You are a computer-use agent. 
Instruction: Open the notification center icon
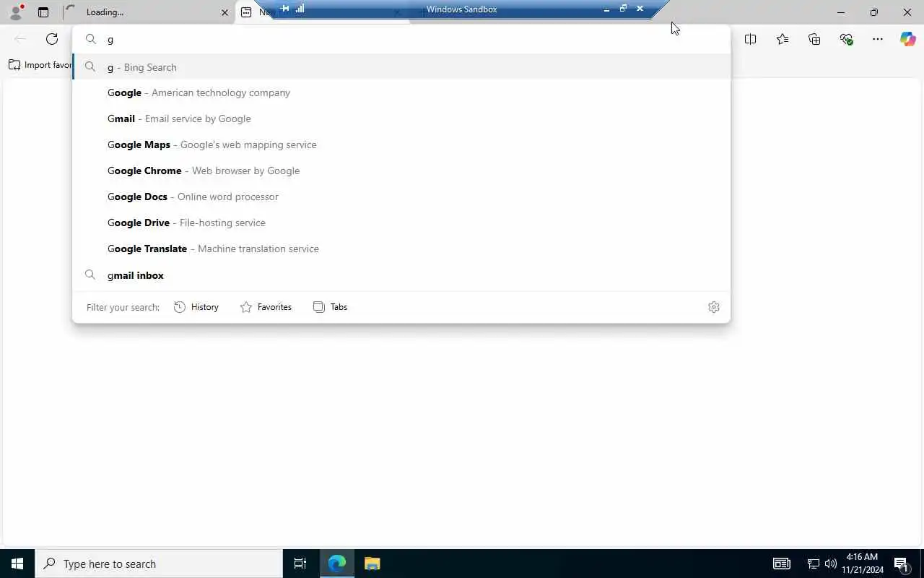901,564
